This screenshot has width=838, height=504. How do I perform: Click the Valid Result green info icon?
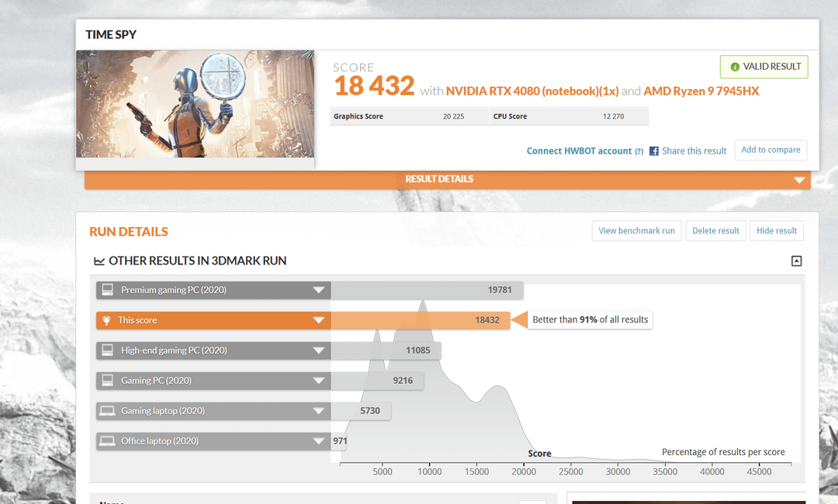735,67
